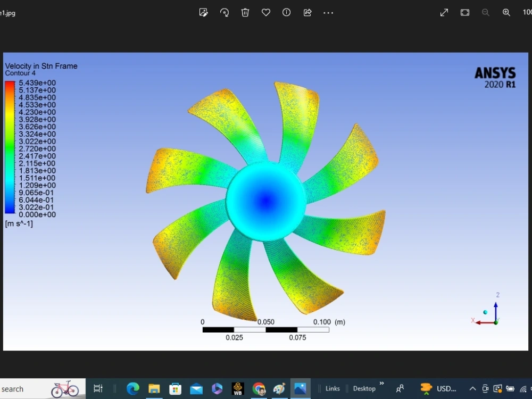The height and width of the screenshot is (399, 532).
Task: Rotate the image clockwise
Action: (224, 12)
